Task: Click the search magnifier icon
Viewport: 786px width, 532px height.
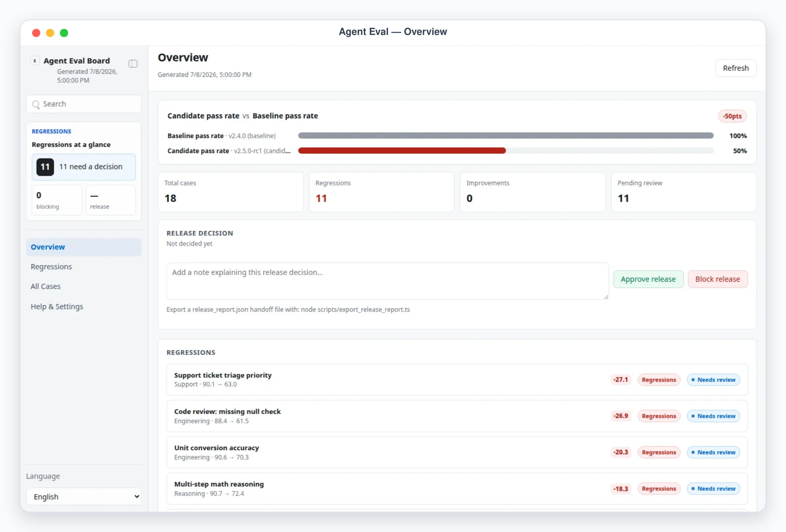Action: (36, 104)
